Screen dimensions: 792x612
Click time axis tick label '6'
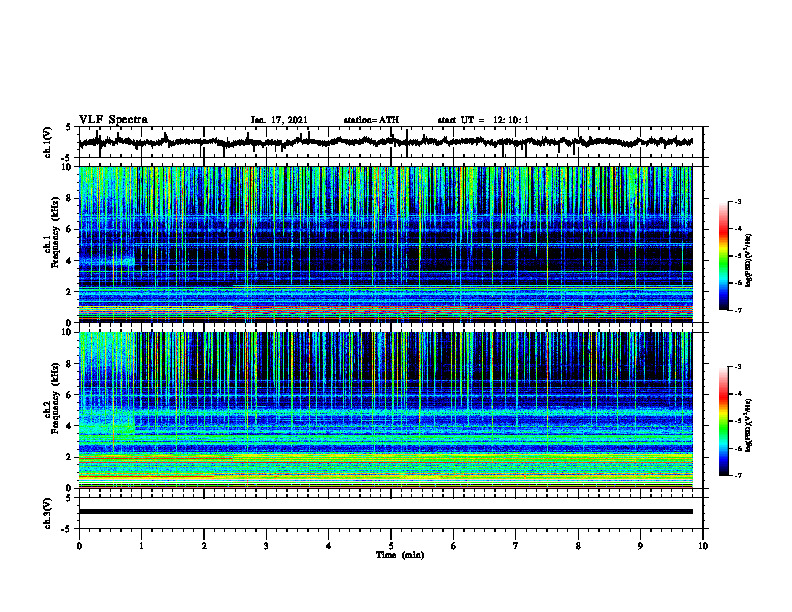coord(454,546)
